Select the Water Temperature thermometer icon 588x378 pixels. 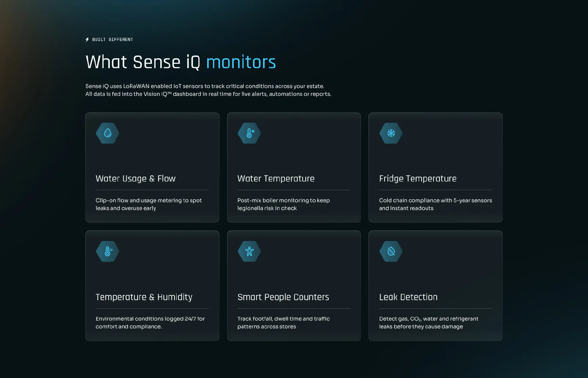pyautogui.click(x=249, y=133)
